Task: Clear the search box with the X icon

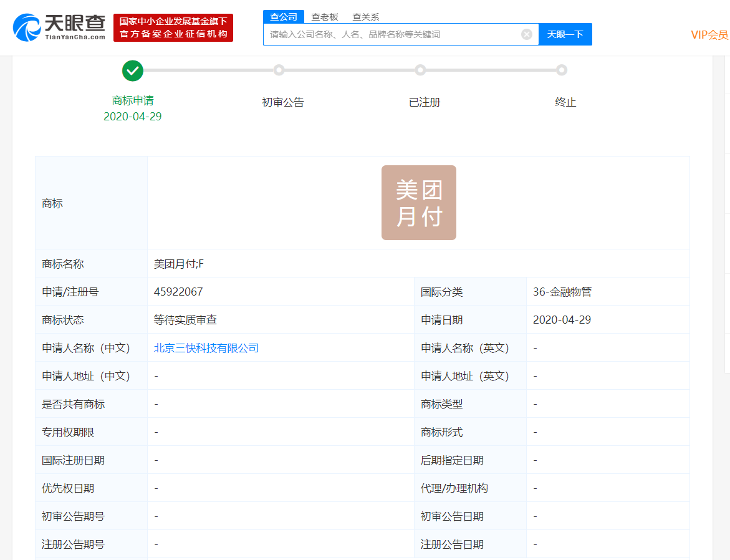Action: 527,34
